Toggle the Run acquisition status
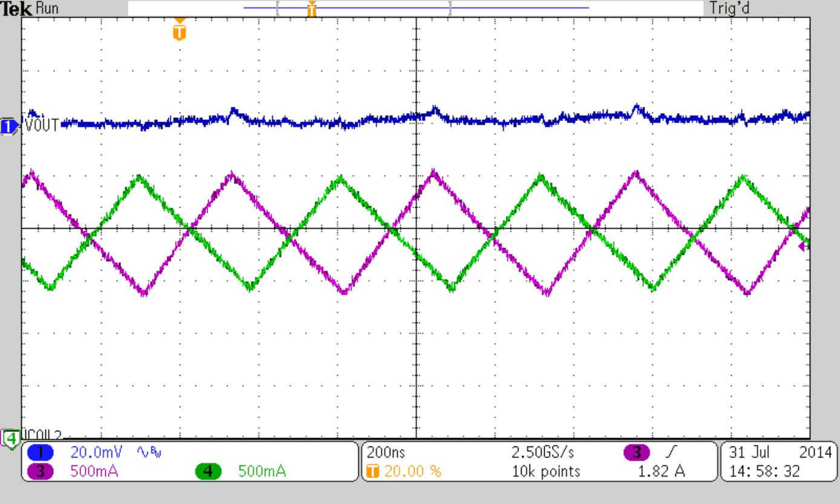Image resolution: width=840 pixels, height=504 pixels. (47, 8)
